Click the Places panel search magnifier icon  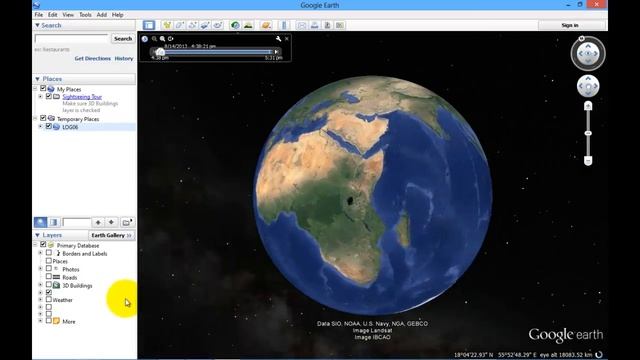pyautogui.click(x=40, y=222)
